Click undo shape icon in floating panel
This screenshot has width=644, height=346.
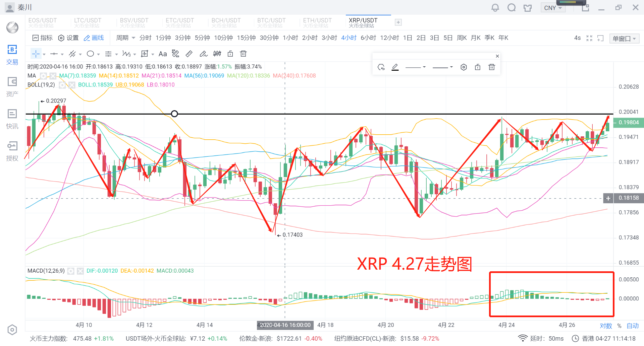381,67
